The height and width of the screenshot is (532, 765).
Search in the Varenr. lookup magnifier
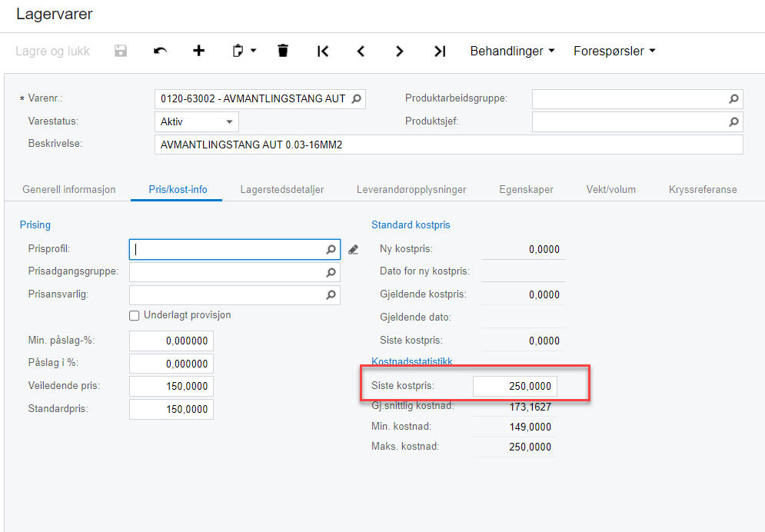click(357, 99)
